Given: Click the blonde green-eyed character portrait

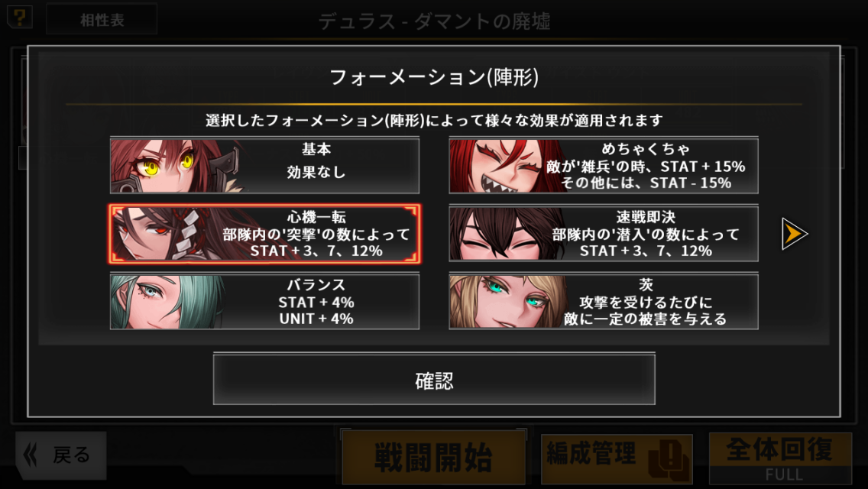Looking at the screenshot, I should [x=507, y=302].
